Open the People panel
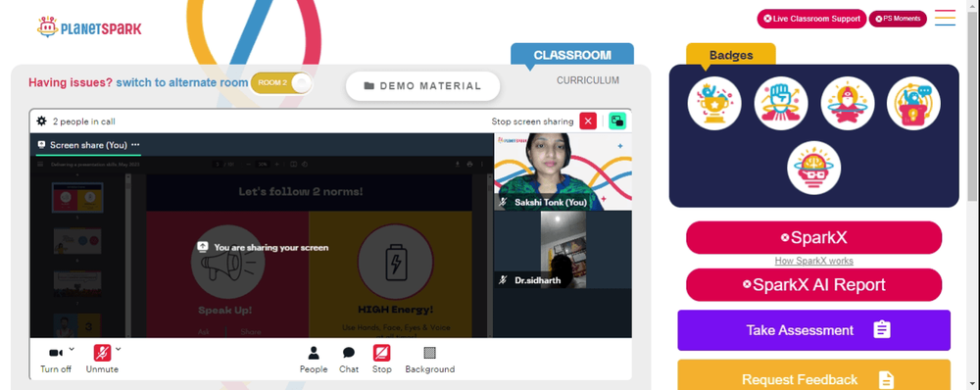The height and width of the screenshot is (390, 980). coord(314,360)
